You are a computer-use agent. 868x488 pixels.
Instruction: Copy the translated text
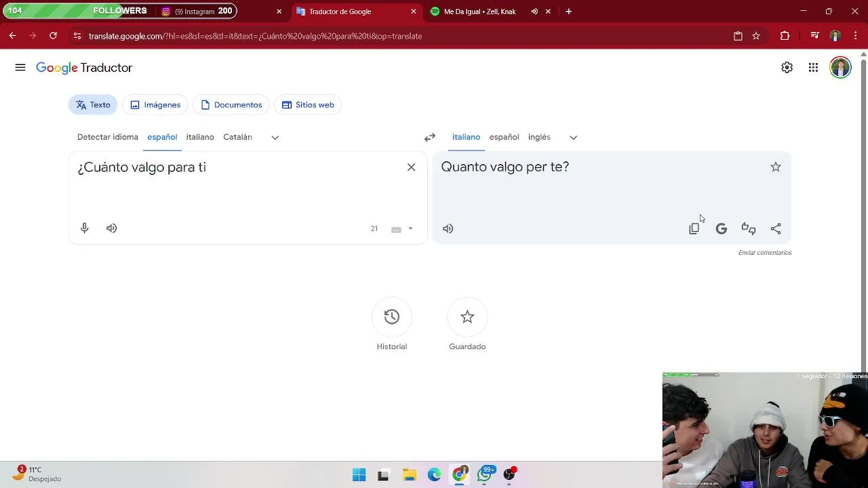pos(694,229)
